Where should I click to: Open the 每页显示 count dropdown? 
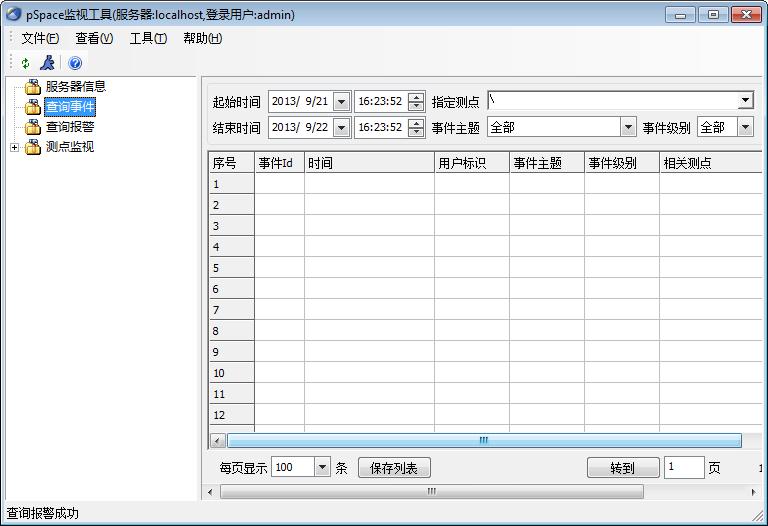[x=322, y=467]
